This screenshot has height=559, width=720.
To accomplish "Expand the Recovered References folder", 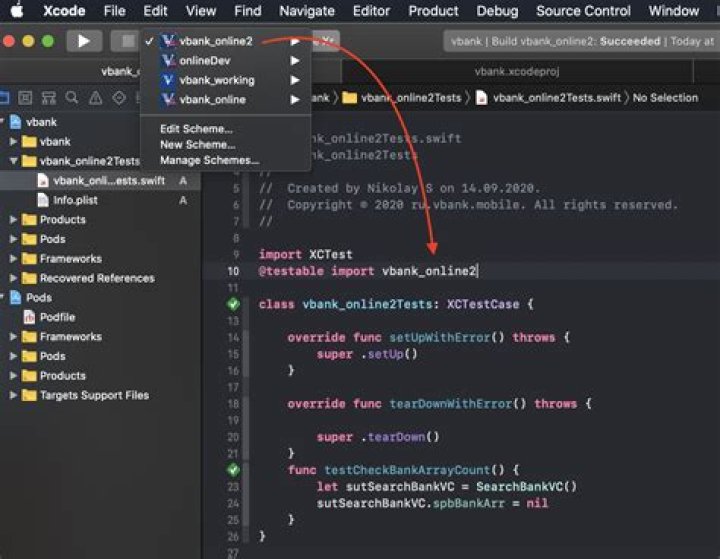I will pyautogui.click(x=13, y=278).
